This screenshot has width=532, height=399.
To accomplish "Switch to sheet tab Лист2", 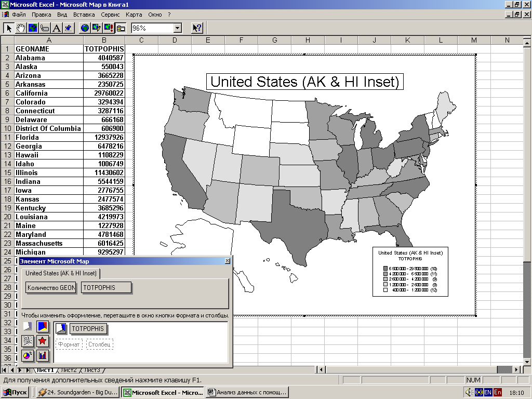I will (69, 370).
